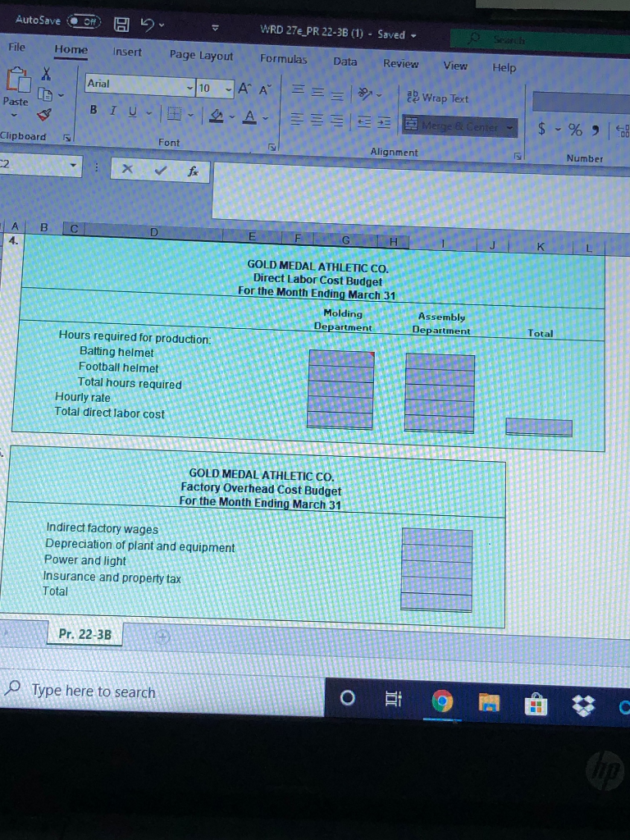The width and height of the screenshot is (630, 840).
Task: Click the Align Right icon
Action: coord(336,121)
